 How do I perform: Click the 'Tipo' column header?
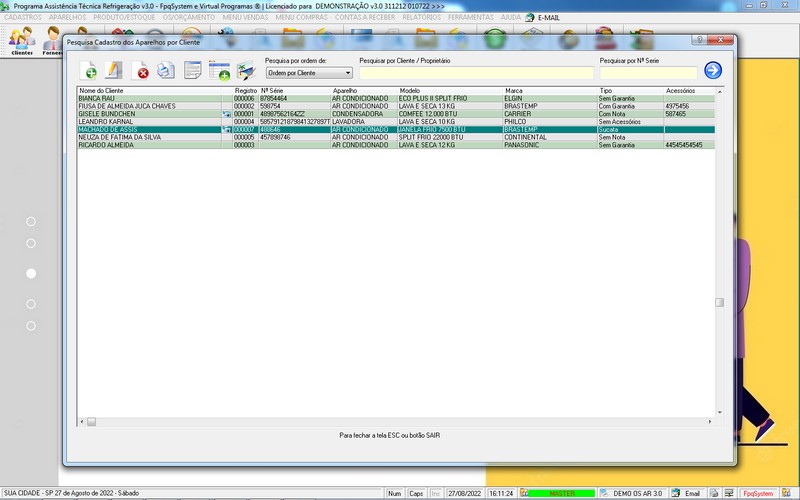631,91
